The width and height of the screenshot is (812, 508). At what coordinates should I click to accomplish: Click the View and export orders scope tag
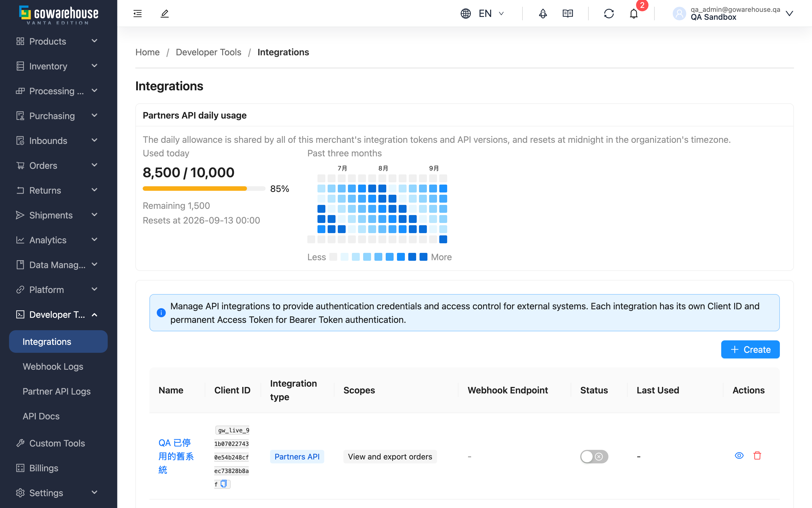(x=390, y=457)
